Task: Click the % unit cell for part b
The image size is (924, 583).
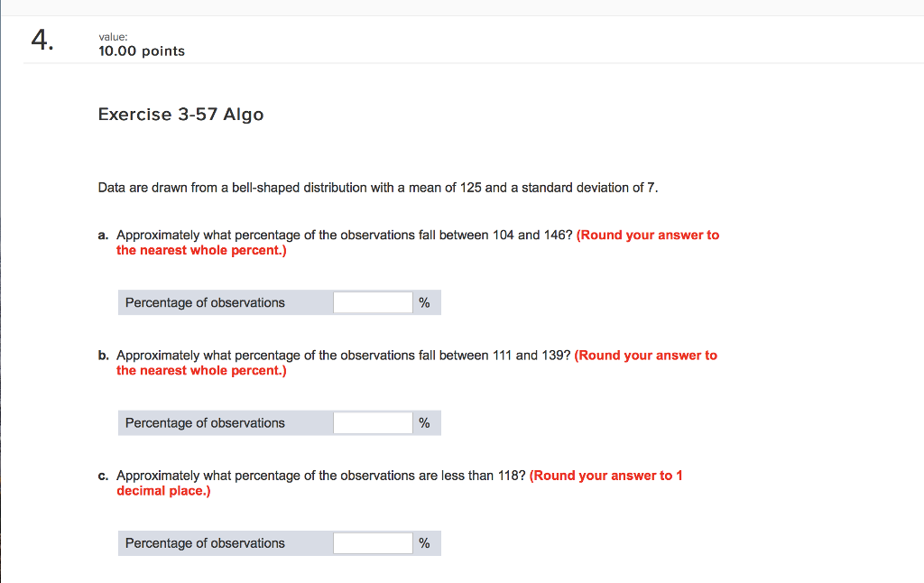Action: pos(425,422)
